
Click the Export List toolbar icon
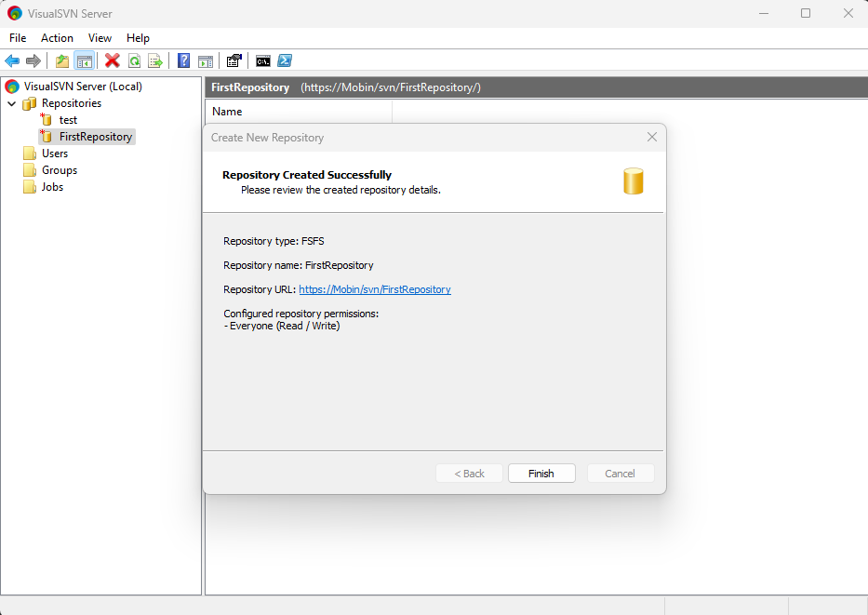point(155,60)
